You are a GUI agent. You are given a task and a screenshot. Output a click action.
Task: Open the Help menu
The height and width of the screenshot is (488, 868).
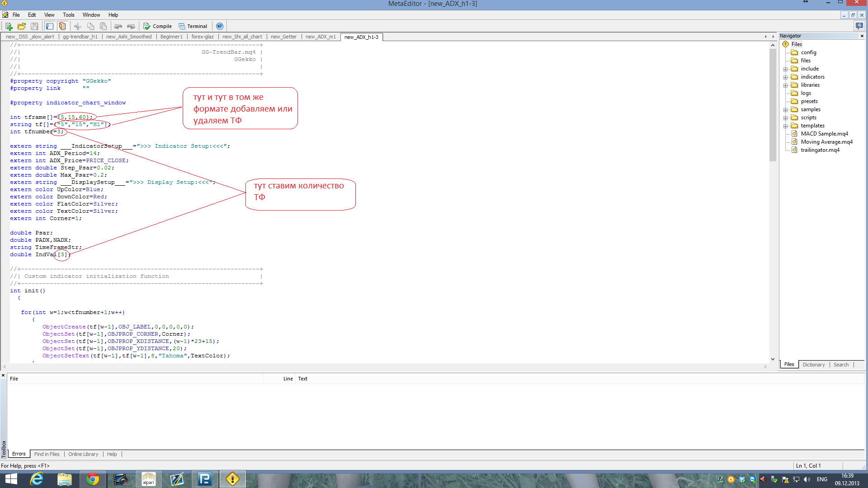pyautogui.click(x=113, y=15)
